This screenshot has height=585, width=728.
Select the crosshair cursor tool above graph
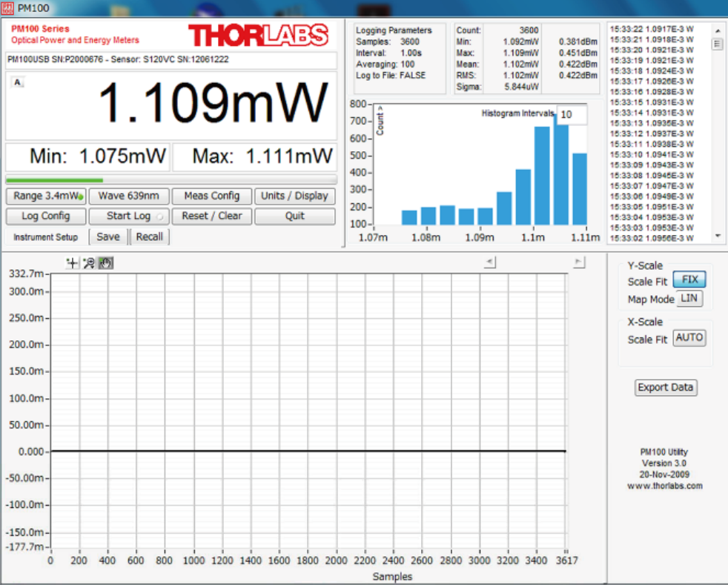click(x=72, y=262)
